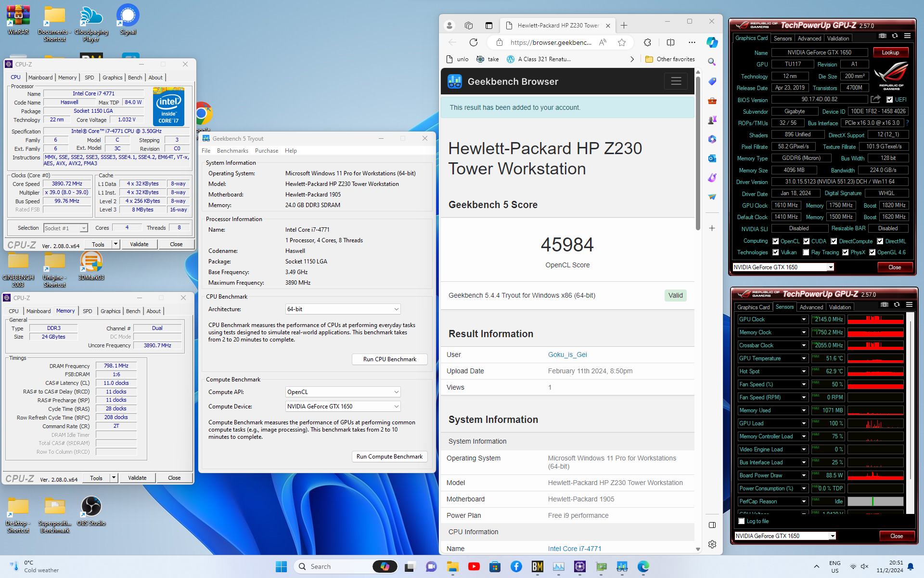Open Edge extensions puzzle icon
Image resolution: width=924 pixels, height=578 pixels.
647,42
